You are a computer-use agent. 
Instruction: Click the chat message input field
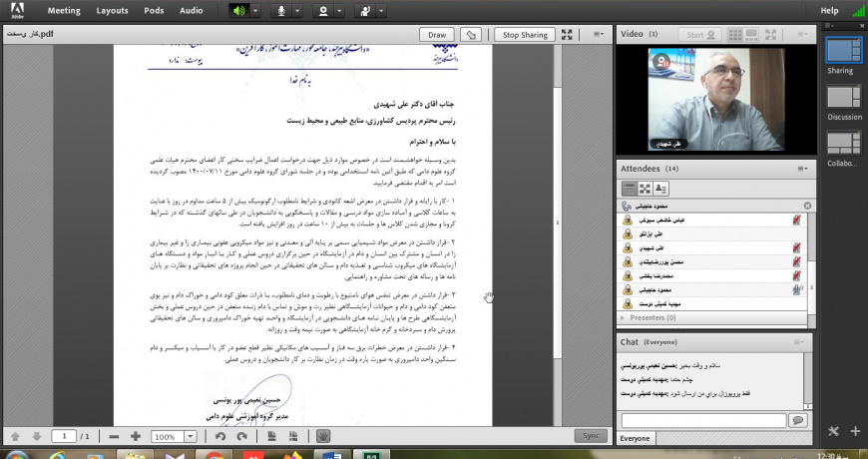tap(703, 421)
